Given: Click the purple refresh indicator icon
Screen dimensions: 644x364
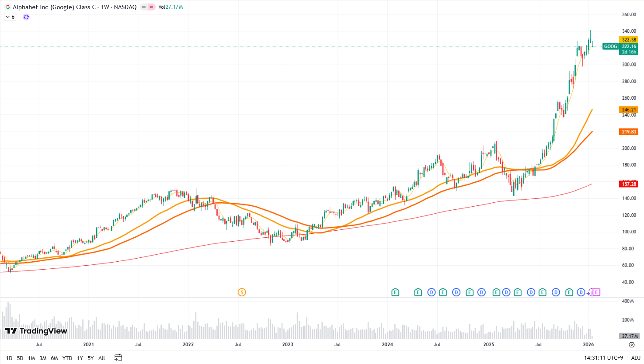Looking at the screenshot, I should [26, 17].
